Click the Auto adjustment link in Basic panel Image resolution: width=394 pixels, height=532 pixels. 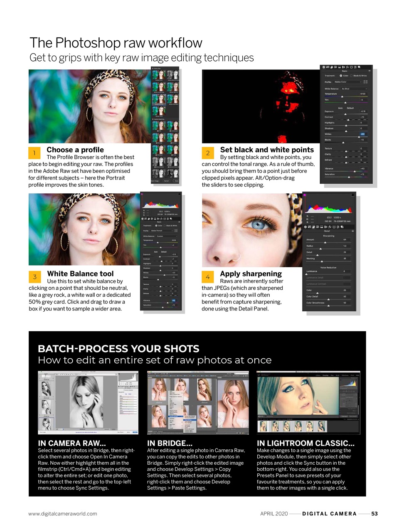click(340, 108)
